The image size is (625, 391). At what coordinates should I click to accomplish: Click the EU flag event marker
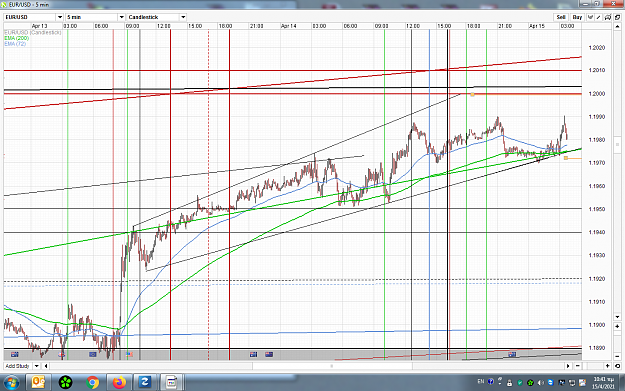coord(93,354)
